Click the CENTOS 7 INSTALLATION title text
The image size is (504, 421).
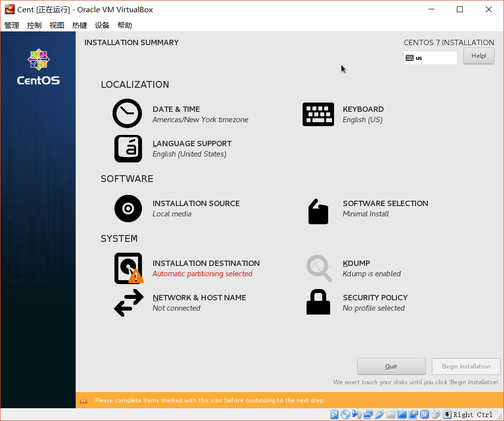448,42
